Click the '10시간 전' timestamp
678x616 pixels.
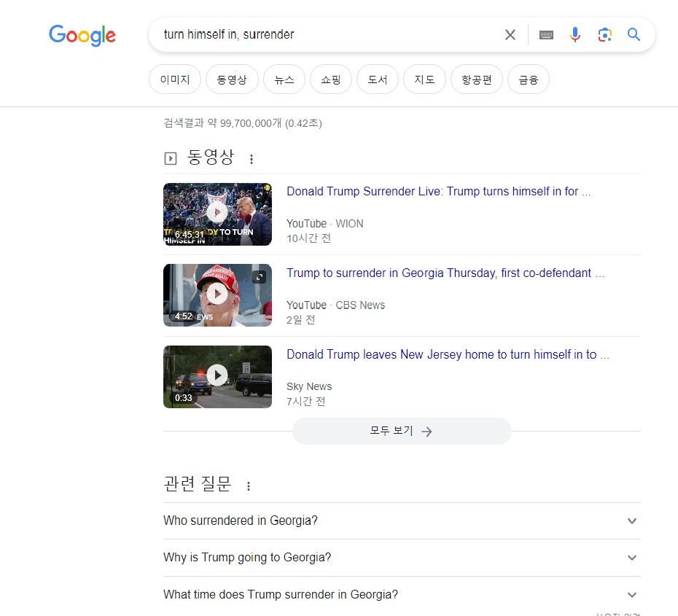(308, 238)
